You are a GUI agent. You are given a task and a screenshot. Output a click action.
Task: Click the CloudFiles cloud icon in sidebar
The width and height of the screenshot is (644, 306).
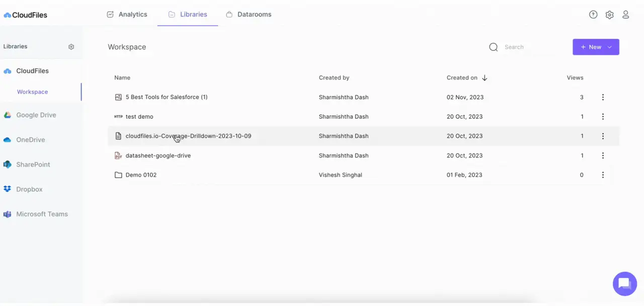pos(7,71)
